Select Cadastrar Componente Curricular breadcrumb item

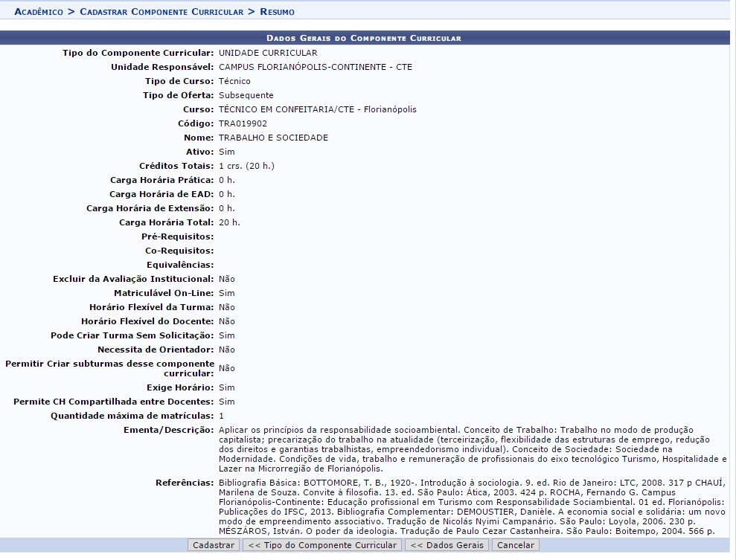coord(161,12)
